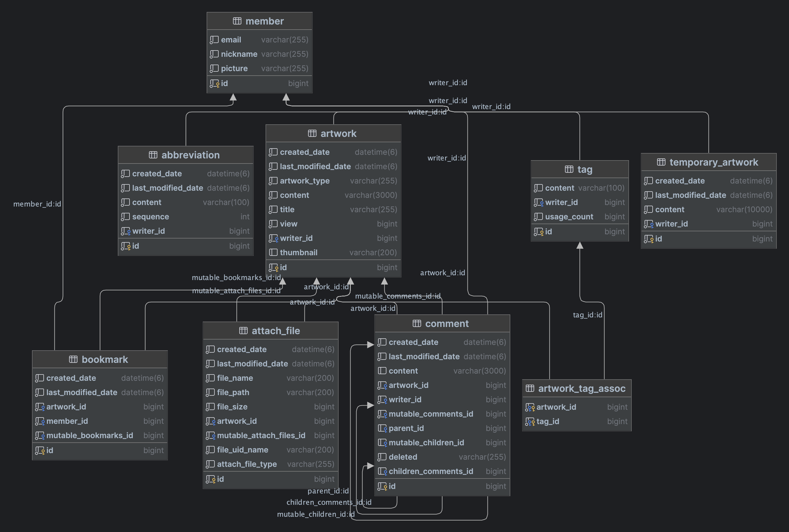Click the mutable_bookmarks_id:id relationship label
Image resolution: width=789 pixels, height=532 pixels.
pyautogui.click(x=236, y=278)
